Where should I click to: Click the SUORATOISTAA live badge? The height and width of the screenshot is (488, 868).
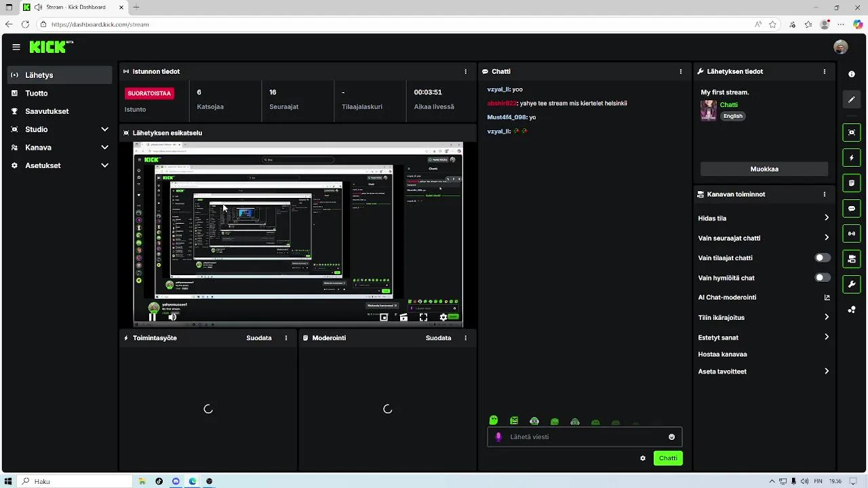(x=149, y=94)
